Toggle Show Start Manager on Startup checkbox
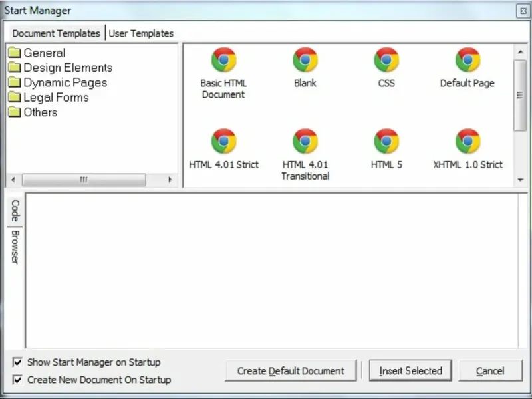 [x=17, y=362]
